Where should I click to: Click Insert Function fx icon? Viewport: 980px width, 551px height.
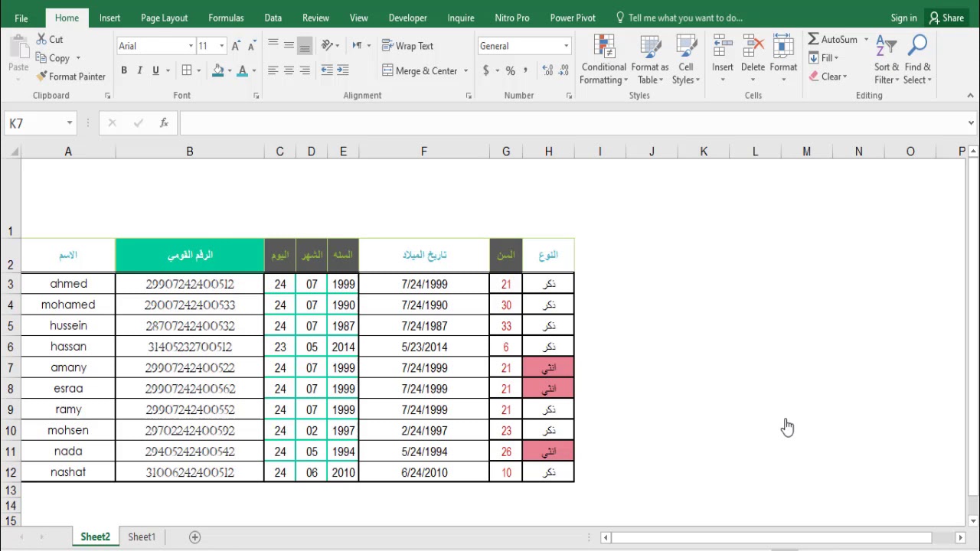(164, 122)
